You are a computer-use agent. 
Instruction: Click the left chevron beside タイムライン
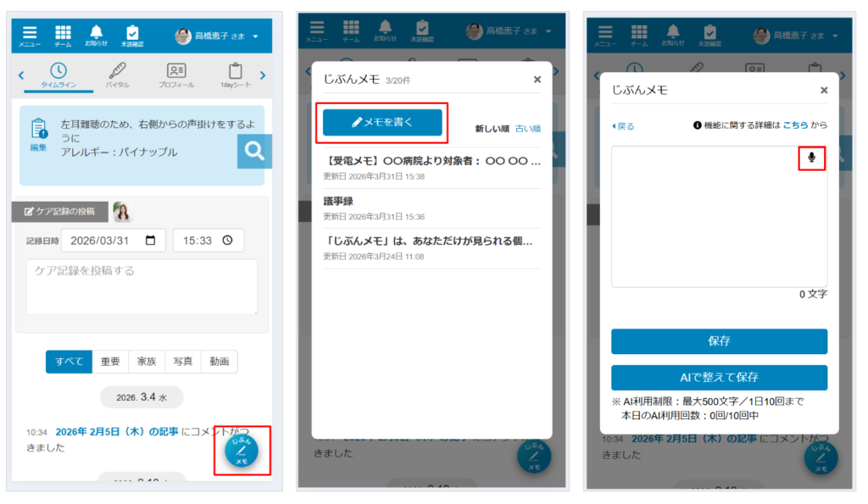pos(20,75)
